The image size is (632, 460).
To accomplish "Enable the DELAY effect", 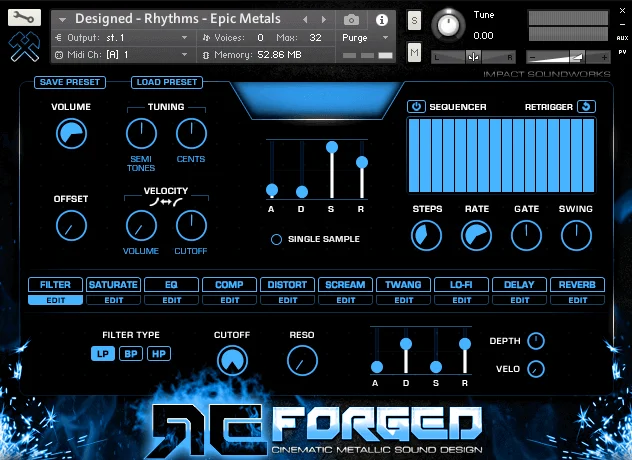I will point(520,285).
